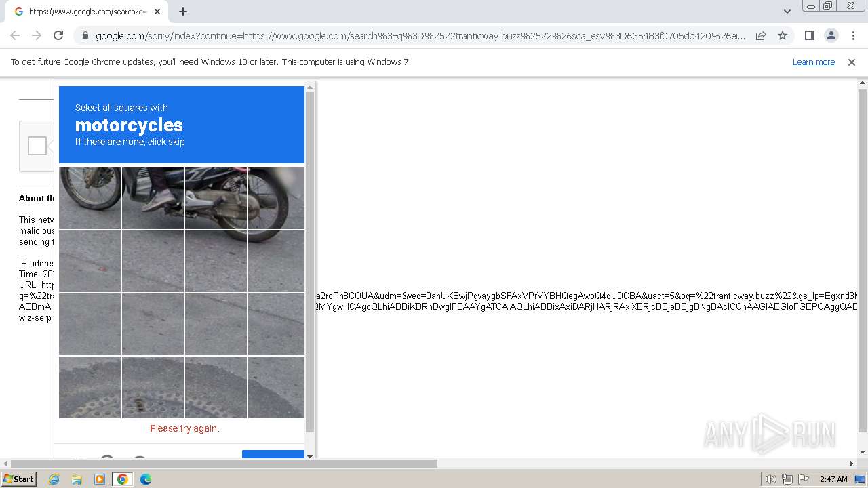Open Windows Explorer from the taskbar
The image size is (868, 488).
coord(77,479)
